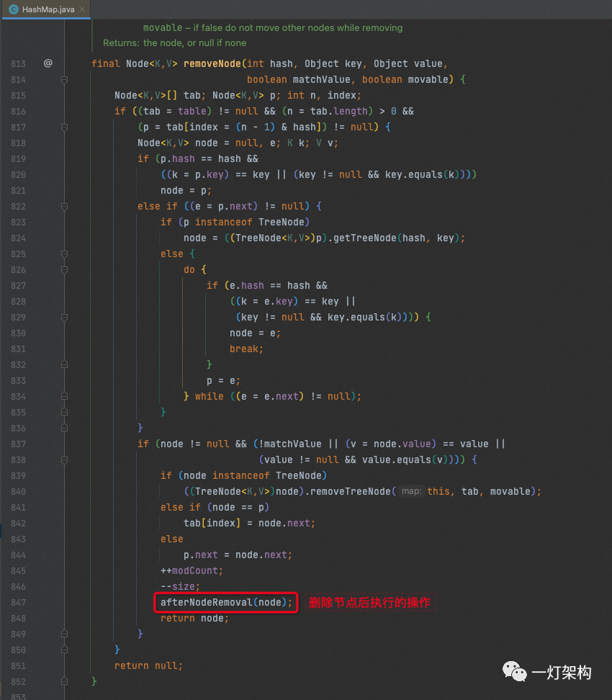612x700 pixels.
Task: Click the fold end marker at line 834
Action: coord(64,396)
